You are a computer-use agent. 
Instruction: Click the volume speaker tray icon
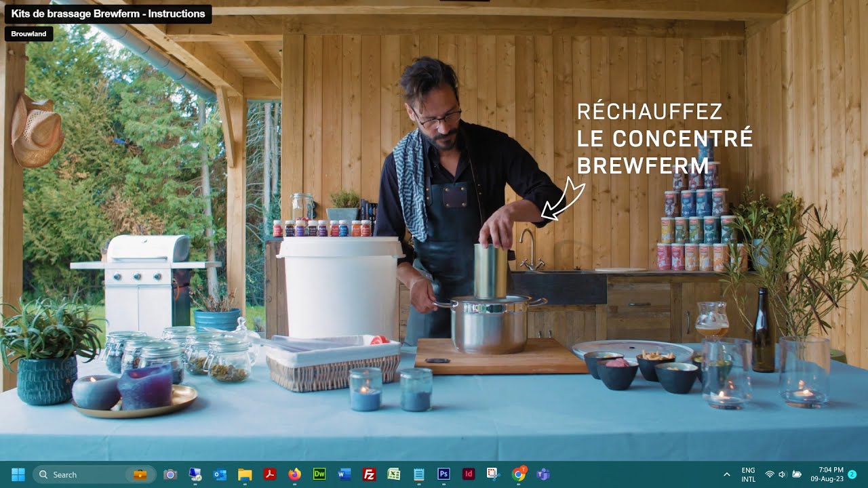(x=783, y=474)
